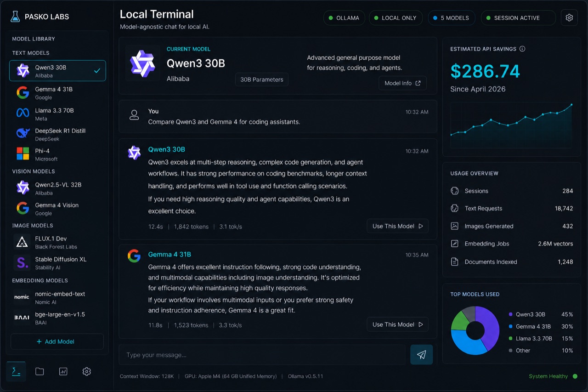
Task: Click the Microsoft logo next to Phi-4
Action: [x=23, y=153]
